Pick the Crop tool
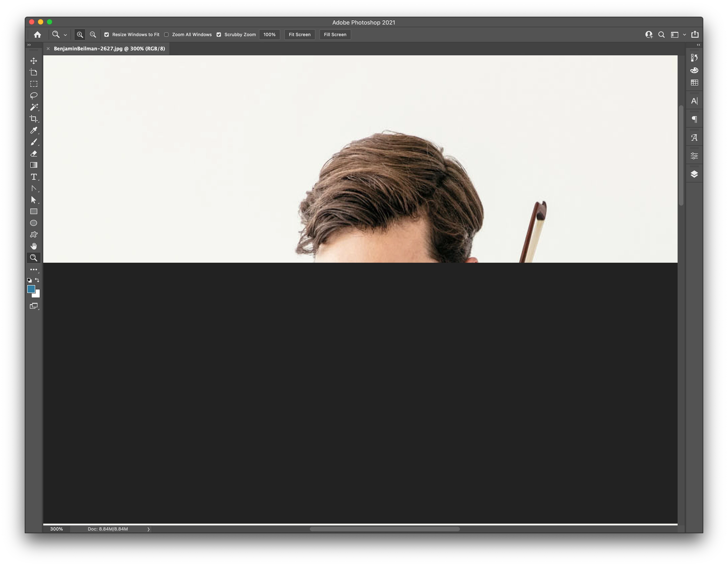The width and height of the screenshot is (728, 566). click(34, 119)
